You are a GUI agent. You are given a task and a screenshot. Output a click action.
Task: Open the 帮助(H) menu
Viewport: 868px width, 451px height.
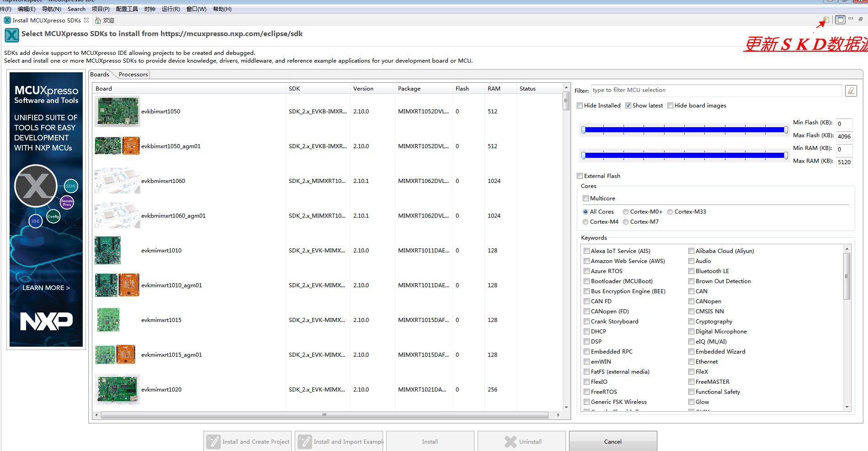tap(222, 9)
